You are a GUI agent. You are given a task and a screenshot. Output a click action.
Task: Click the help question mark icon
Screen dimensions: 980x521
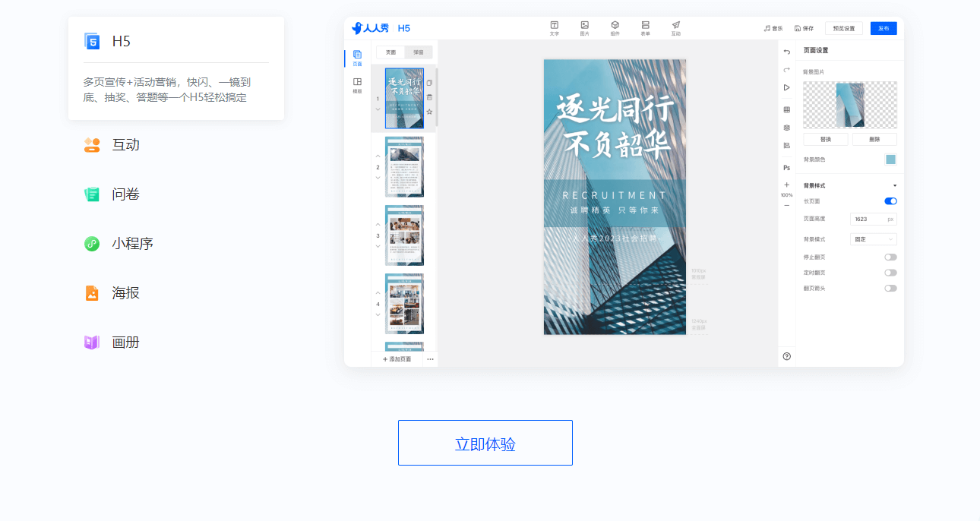tap(786, 356)
